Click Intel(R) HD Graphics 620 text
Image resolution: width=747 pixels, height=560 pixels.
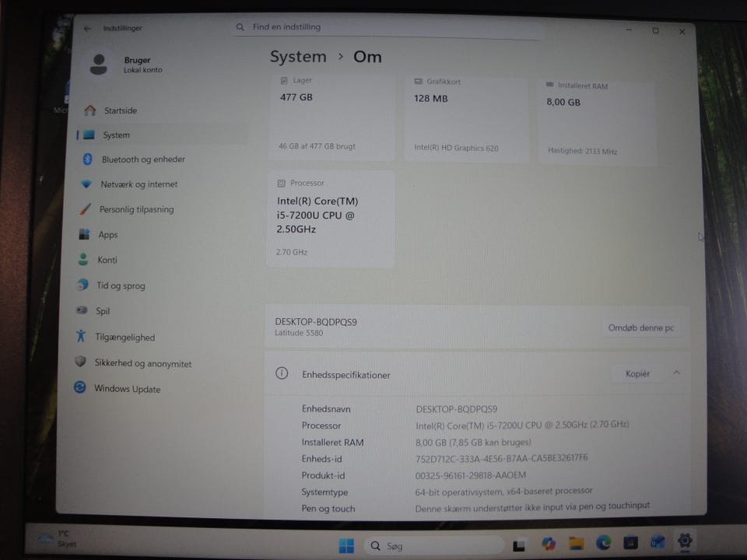pos(457,148)
